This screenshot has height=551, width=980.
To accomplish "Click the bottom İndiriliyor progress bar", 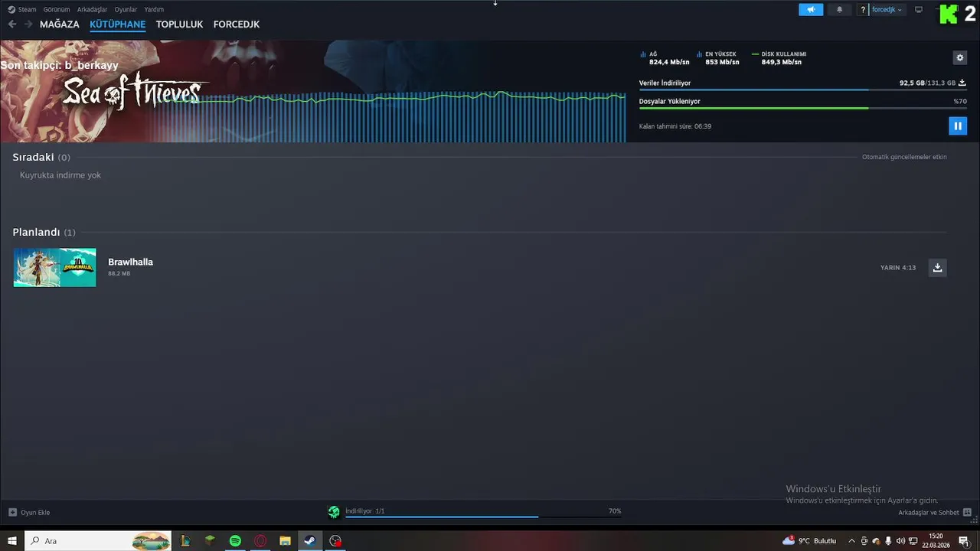I will point(483,517).
